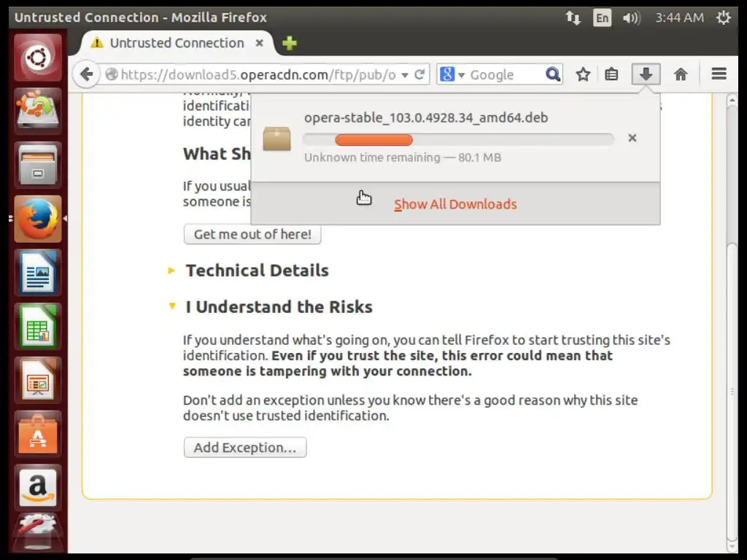Click the scrollbar up arrow

click(732, 100)
